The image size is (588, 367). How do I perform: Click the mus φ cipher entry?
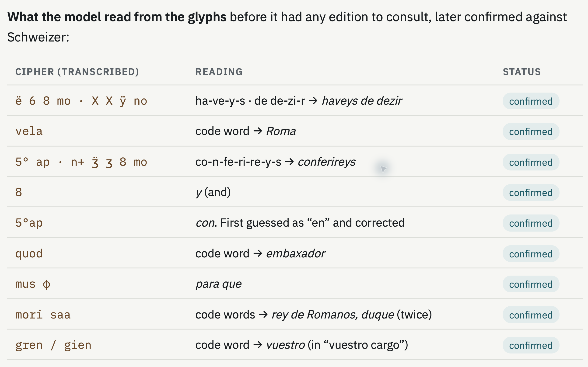pos(32,284)
